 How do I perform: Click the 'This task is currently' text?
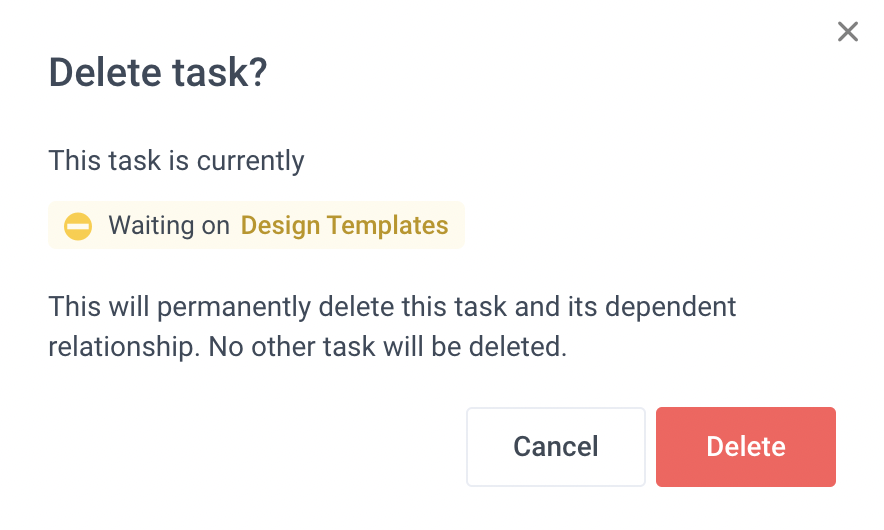(x=176, y=161)
